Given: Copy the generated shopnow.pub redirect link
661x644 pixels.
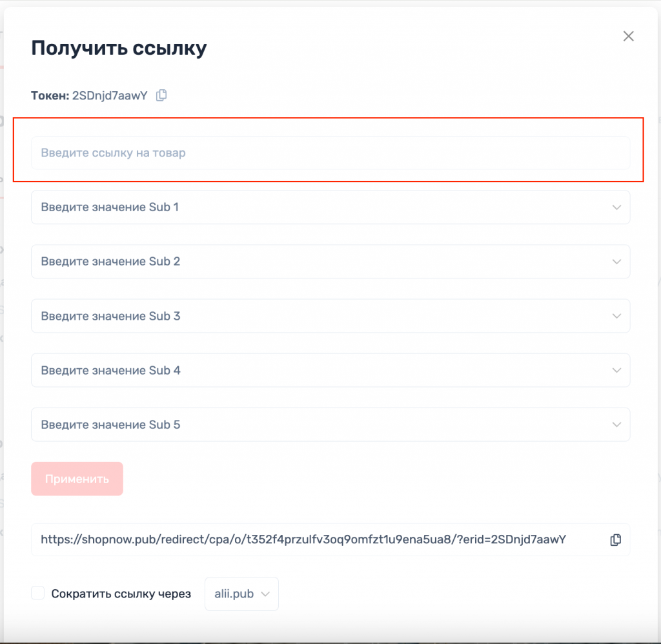Looking at the screenshot, I should [616, 539].
